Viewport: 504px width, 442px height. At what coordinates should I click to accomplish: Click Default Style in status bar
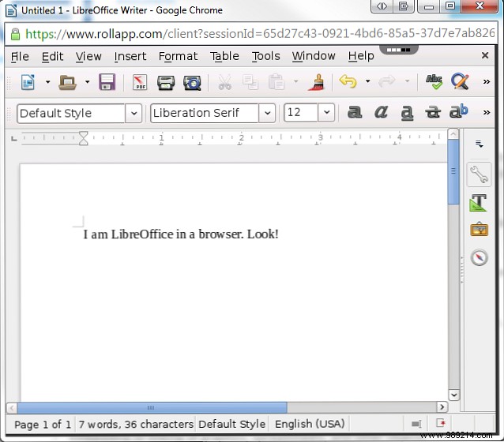tap(232, 425)
